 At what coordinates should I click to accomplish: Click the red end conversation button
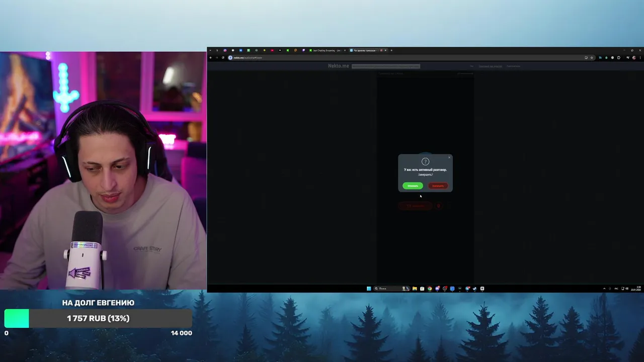tap(438, 186)
